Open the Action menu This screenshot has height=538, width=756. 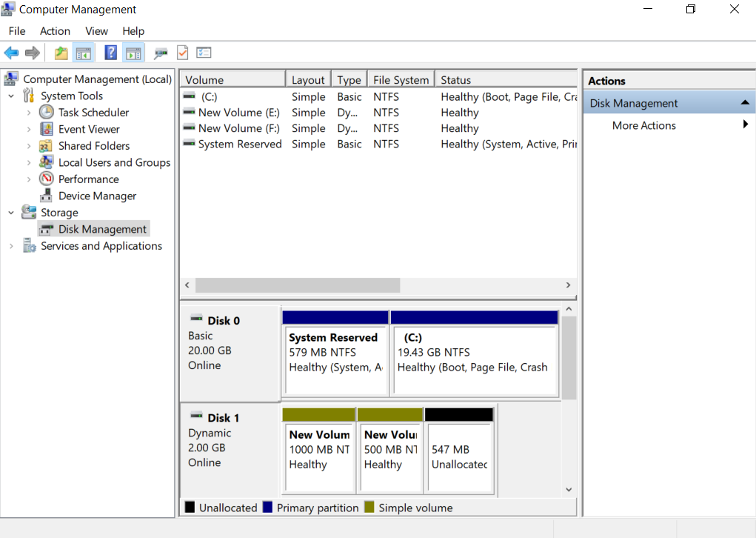click(55, 31)
